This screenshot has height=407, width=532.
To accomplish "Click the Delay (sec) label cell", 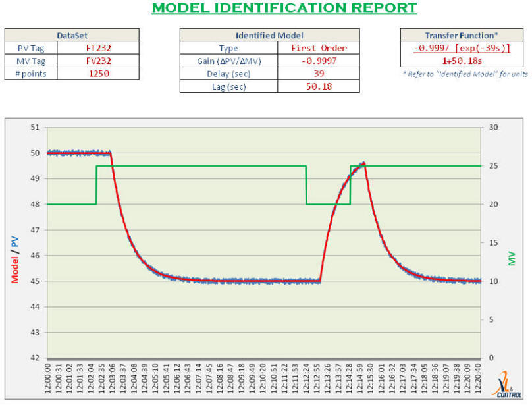I will coord(228,74).
